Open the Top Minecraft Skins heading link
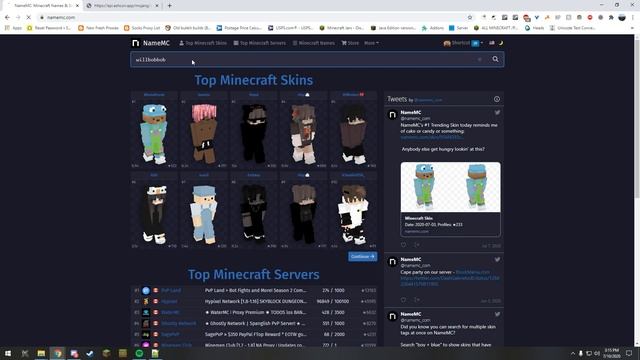This screenshot has width=640, height=360. (x=253, y=80)
